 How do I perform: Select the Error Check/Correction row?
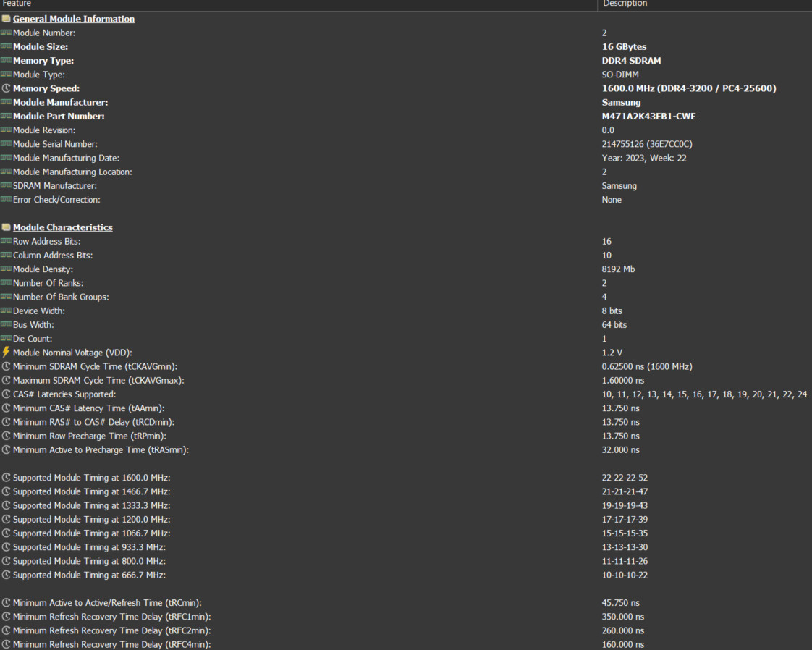click(x=56, y=200)
